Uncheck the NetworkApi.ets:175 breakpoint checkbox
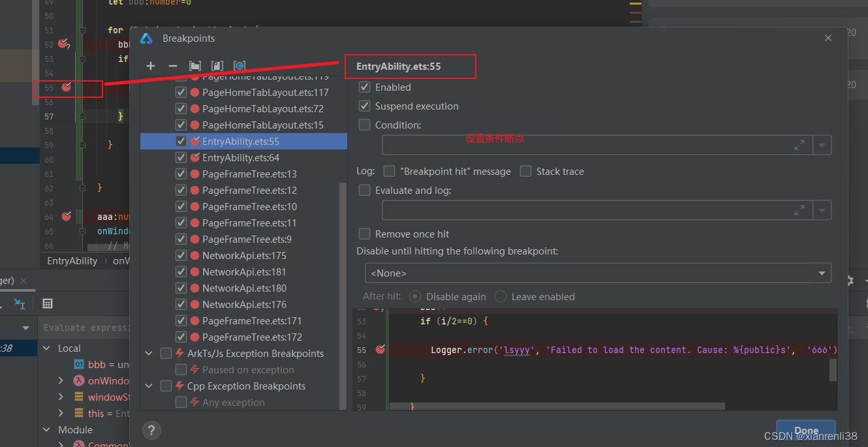Image resolution: width=868 pixels, height=447 pixels. click(181, 255)
